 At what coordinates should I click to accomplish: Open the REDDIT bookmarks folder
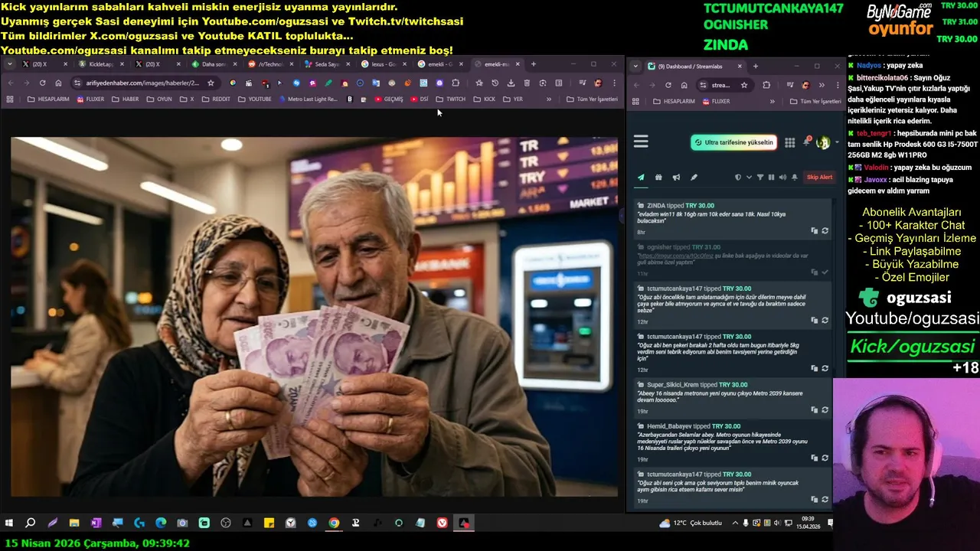pyautogui.click(x=215, y=99)
